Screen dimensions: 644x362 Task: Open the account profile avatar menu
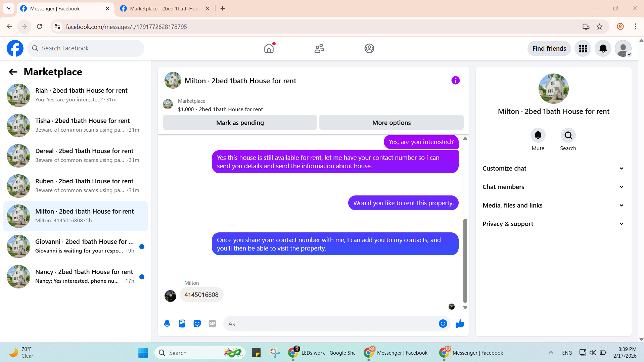(x=623, y=48)
